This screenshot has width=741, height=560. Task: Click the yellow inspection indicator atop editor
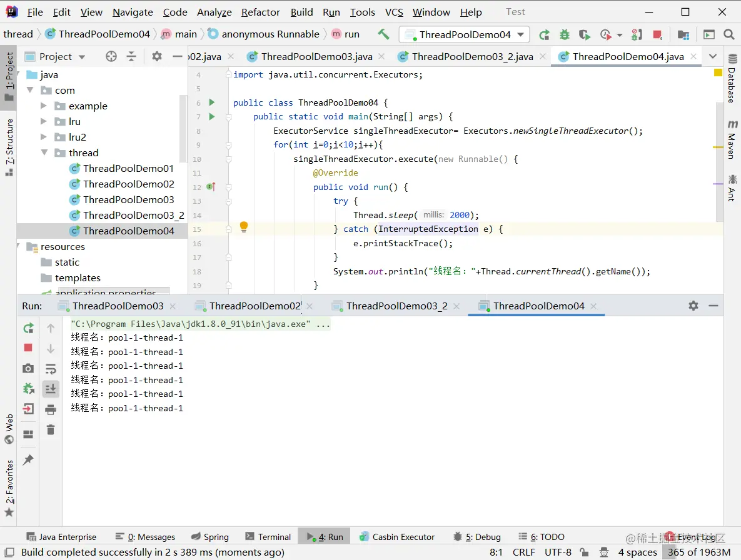coord(718,72)
